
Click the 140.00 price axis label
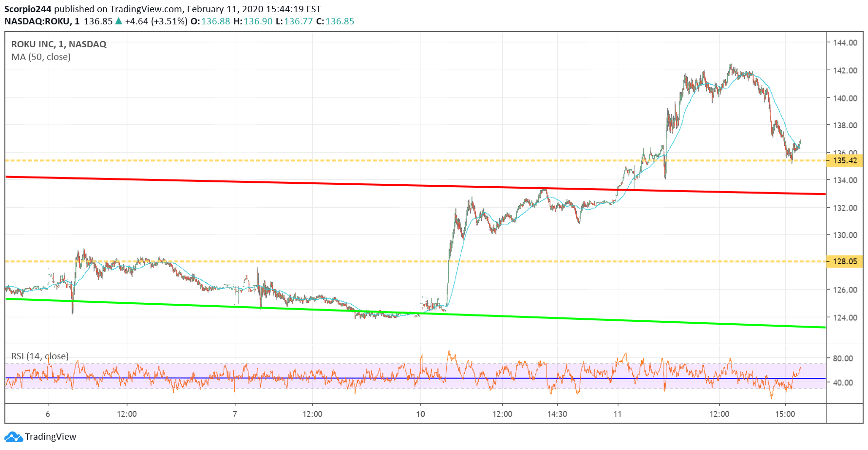845,98
